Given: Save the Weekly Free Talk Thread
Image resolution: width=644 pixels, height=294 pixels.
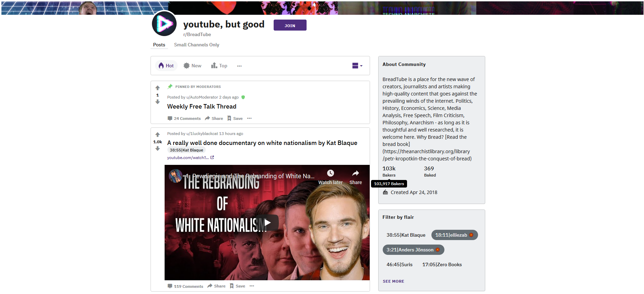Looking at the screenshot, I should coord(235,118).
